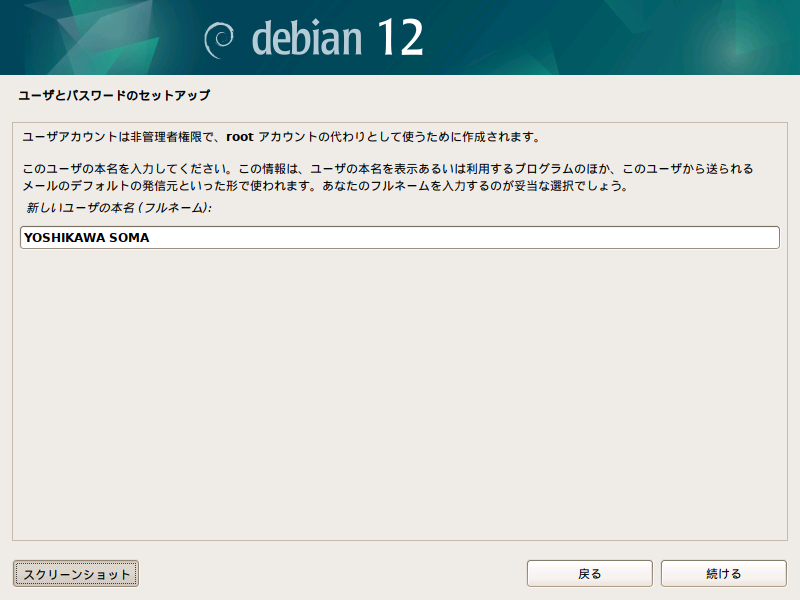Click the line ending 使うために作成されます。

281,137
